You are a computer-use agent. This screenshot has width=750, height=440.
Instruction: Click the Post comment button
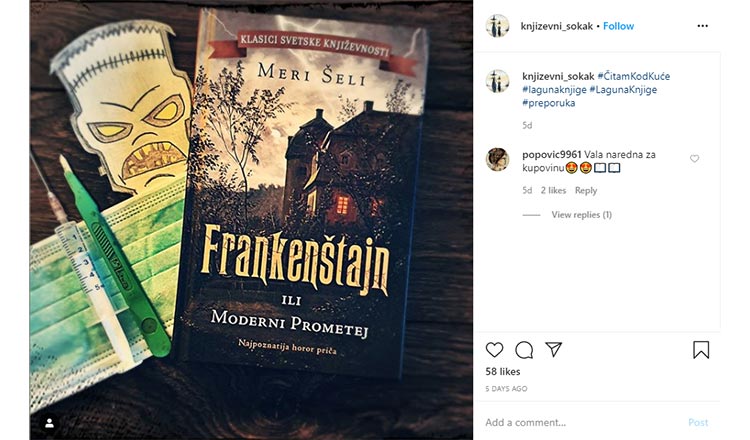[x=698, y=422]
